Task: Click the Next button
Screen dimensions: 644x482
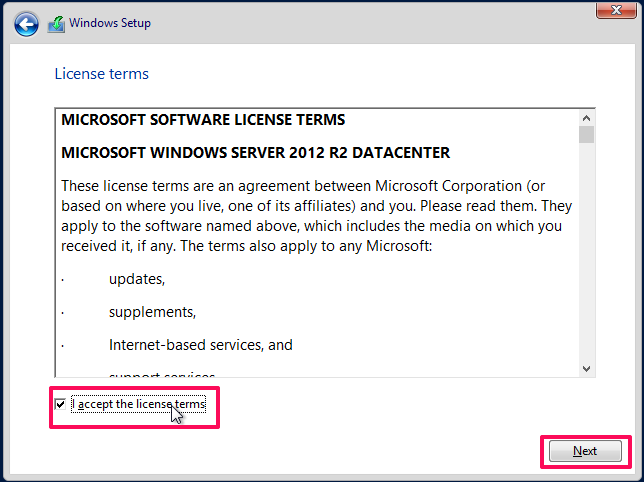Action: pyautogui.click(x=585, y=451)
